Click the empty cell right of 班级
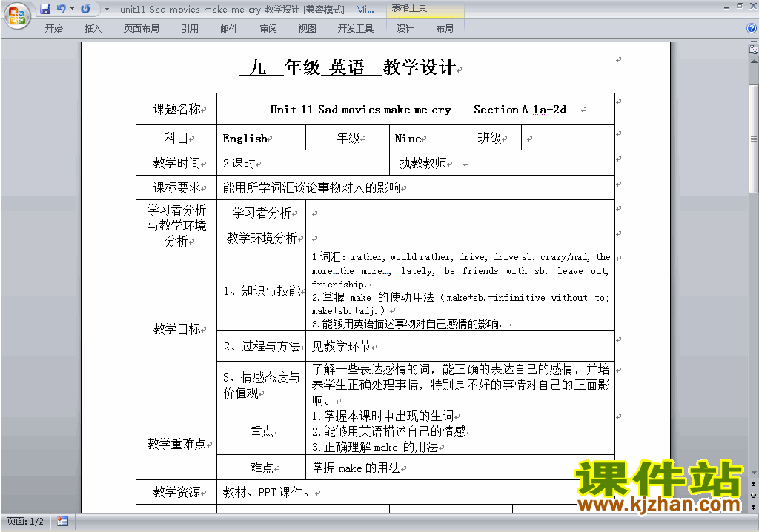Image resolution: width=759 pixels, height=532 pixels. click(x=569, y=138)
